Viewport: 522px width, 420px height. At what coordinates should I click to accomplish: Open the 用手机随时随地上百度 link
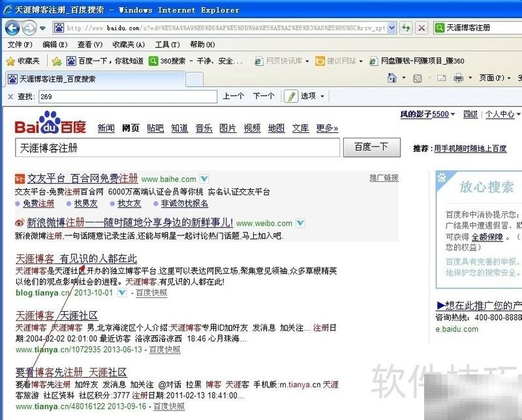470,149
